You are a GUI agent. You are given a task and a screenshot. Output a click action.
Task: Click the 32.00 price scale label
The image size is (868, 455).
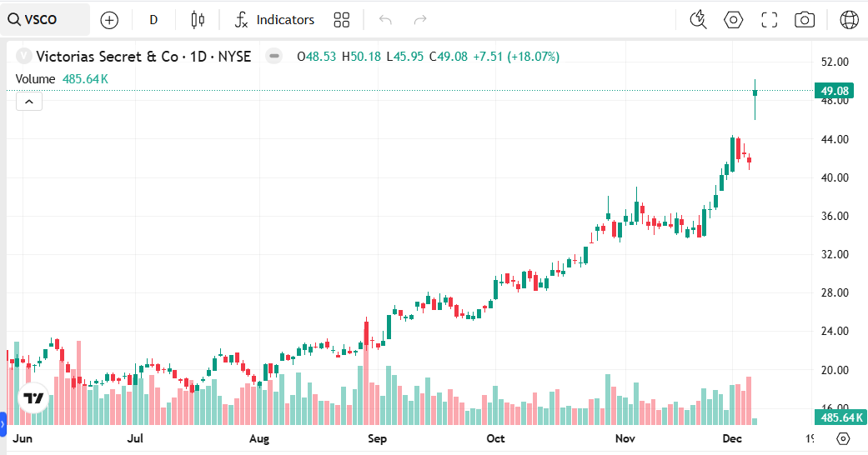[x=835, y=255]
